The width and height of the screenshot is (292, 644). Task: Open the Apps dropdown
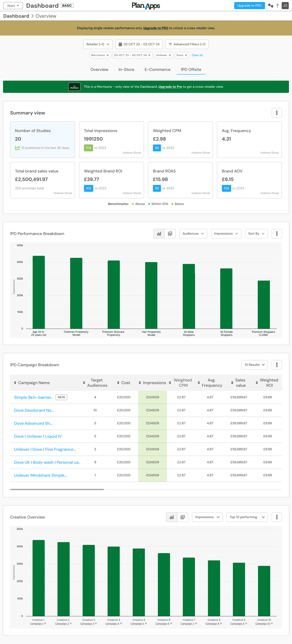pyautogui.click(x=13, y=5)
